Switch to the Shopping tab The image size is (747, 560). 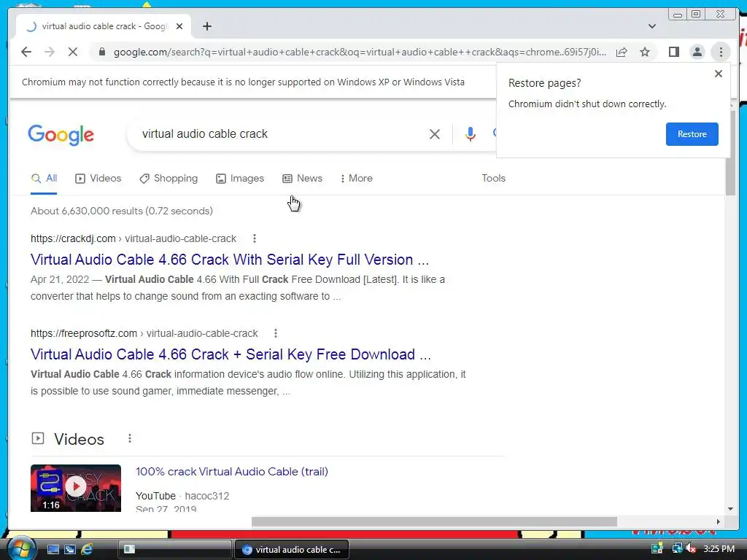169,179
